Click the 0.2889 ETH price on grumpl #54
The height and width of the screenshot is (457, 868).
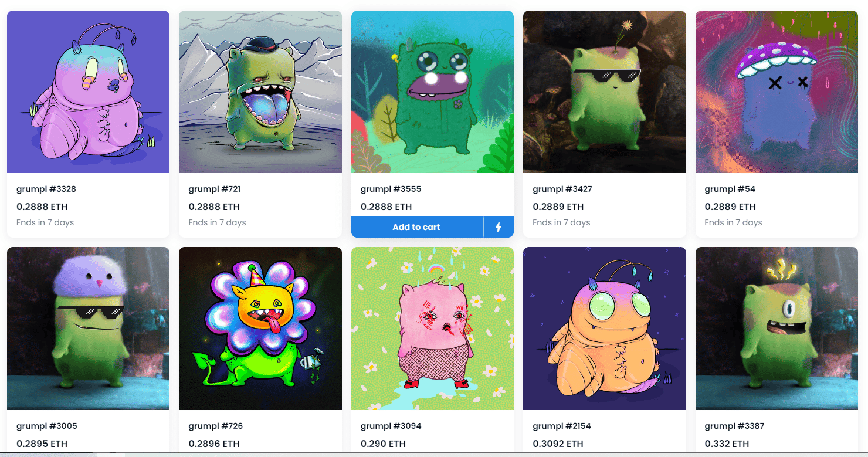[x=730, y=207]
